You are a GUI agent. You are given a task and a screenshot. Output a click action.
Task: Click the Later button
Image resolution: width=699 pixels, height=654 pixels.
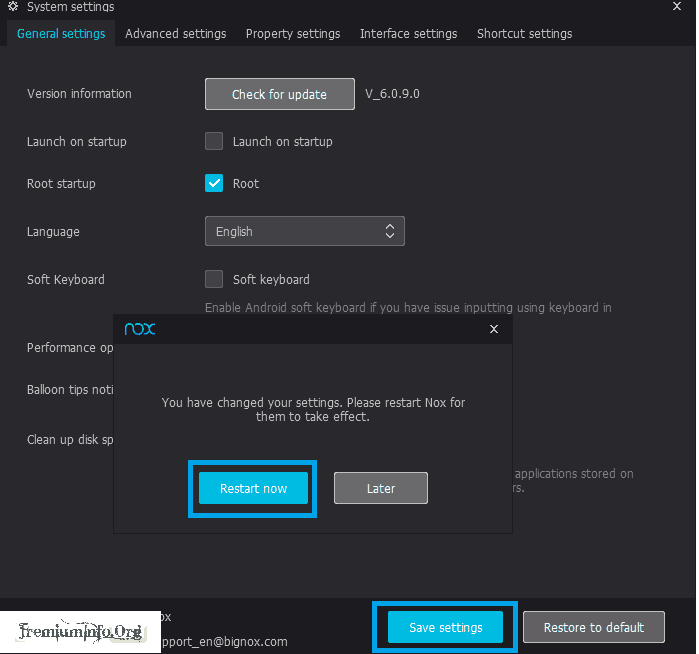(381, 488)
